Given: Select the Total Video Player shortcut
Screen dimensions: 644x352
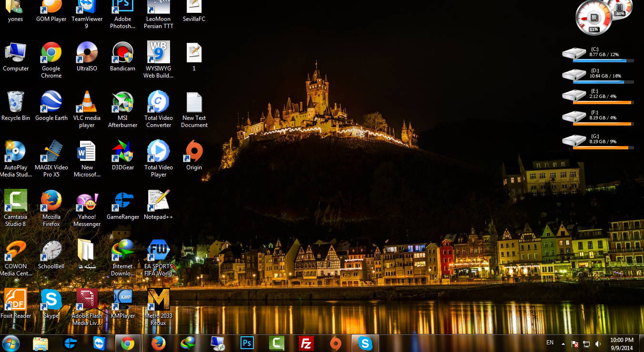Looking at the screenshot, I should pyautogui.click(x=159, y=159).
